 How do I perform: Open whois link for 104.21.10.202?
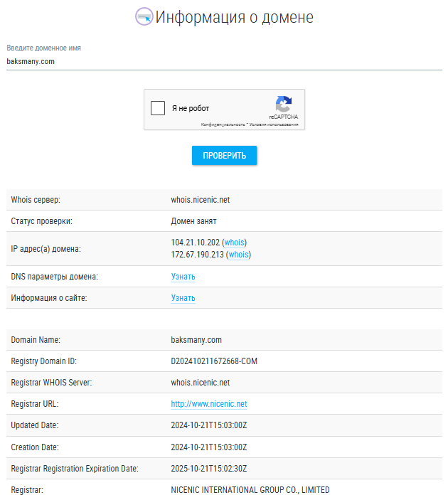235,243
